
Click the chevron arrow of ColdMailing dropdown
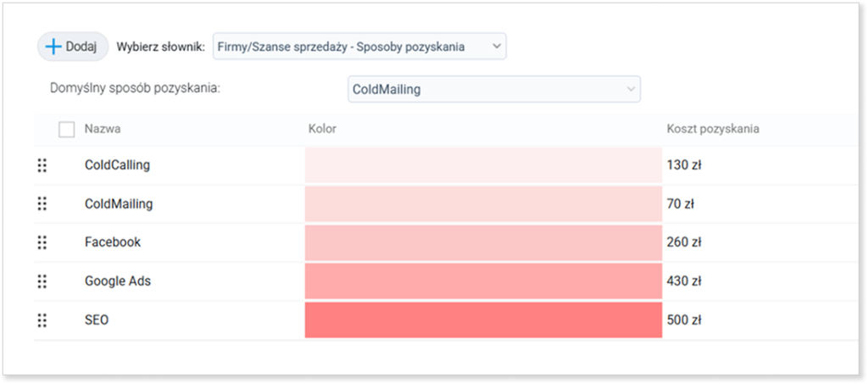[x=630, y=89]
